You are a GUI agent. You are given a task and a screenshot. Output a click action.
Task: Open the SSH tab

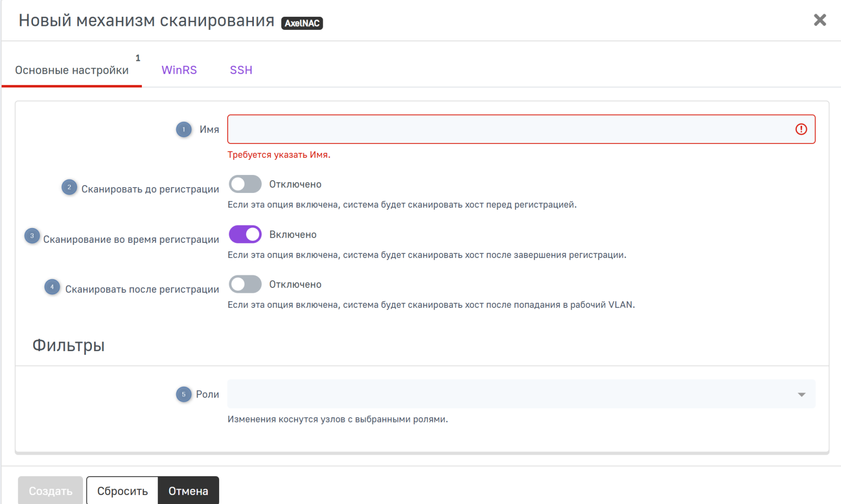click(241, 70)
